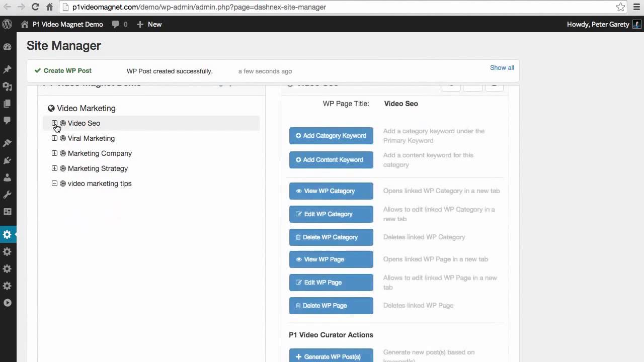Open the Pages sidebar icon
The height and width of the screenshot is (362, 644).
click(7, 104)
